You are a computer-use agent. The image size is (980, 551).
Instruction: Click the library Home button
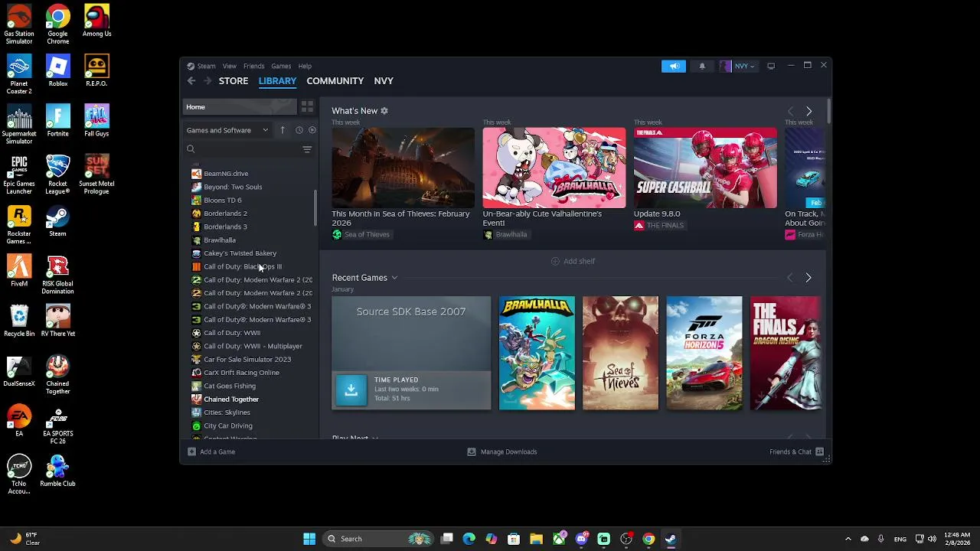[240, 107]
